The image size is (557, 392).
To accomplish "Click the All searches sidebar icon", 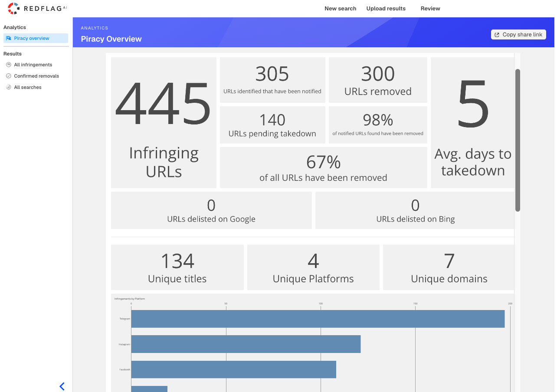I will [9, 87].
